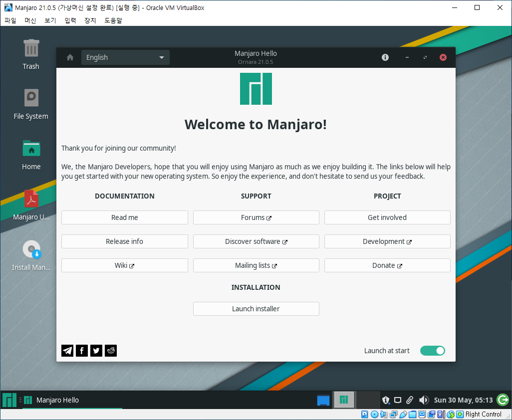Click the display tray icon in panel
The image size is (512, 420).
click(x=398, y=400)
